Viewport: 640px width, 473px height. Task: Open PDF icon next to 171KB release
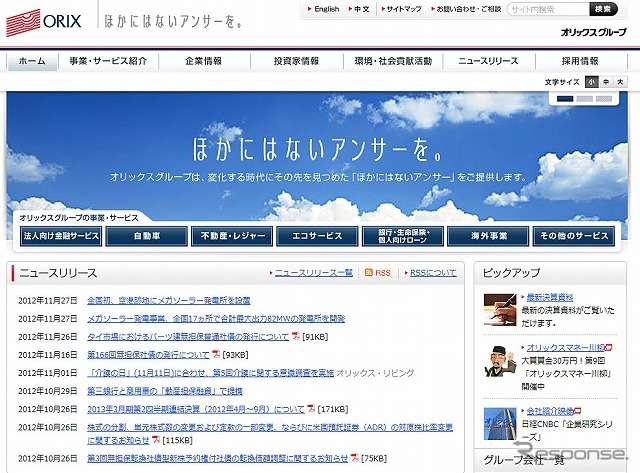(x=311, y=408)
